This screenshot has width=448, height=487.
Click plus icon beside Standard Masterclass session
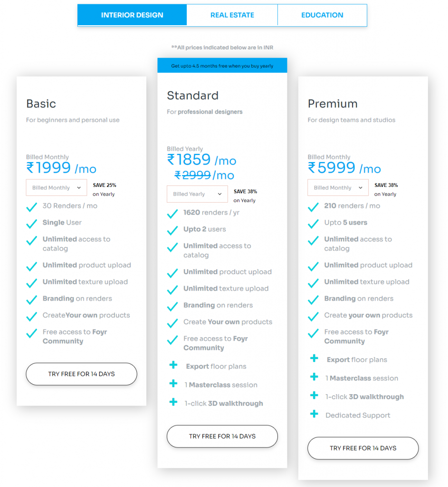(173, 384)
